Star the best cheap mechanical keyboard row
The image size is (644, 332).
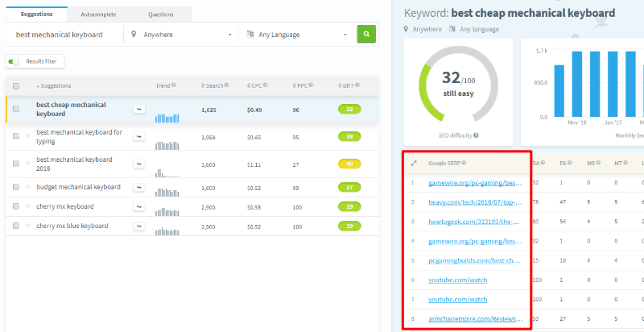coord(28,109)
